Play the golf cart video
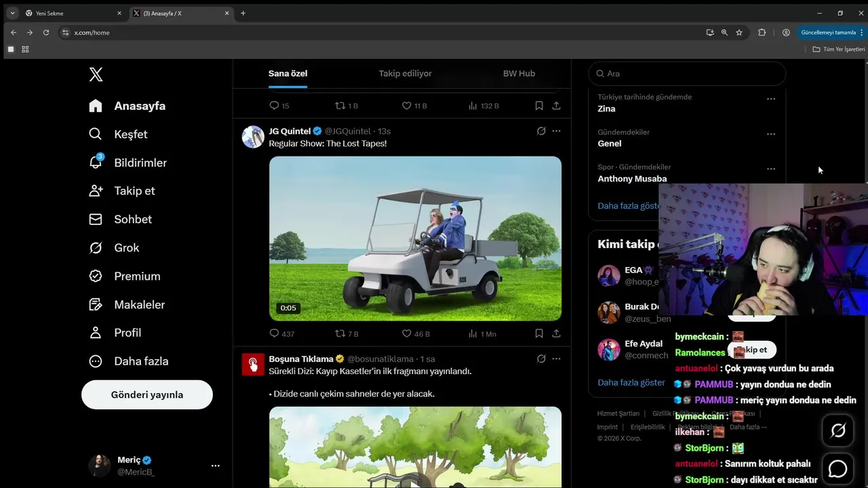Image resolution: width=868 pixels, height=488 pixels. click(415, 239)
